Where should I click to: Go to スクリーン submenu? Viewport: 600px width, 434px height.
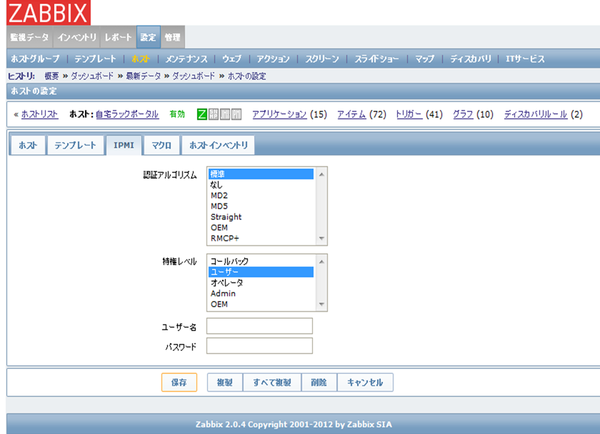click(x=322, y=59)
